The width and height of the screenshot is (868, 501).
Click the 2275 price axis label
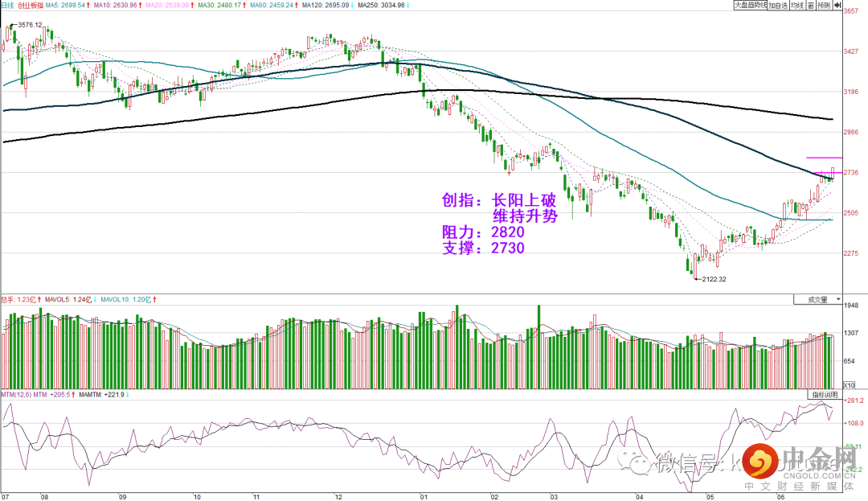851,253
